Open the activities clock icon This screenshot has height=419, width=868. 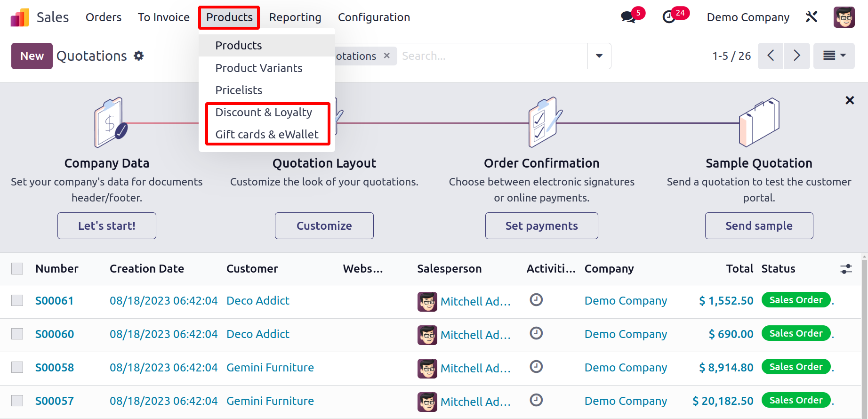coord(669,17)
